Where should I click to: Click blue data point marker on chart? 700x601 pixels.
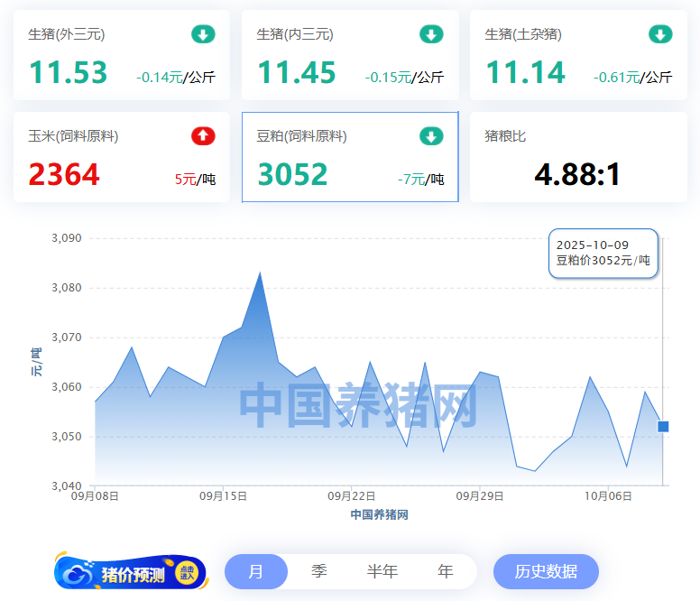tap(663, 427)
